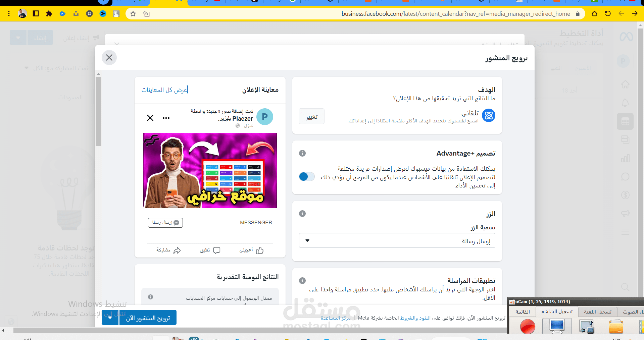This screenshot has width=644, height=340.
Task: Open the browser profile avatar
Action: click(x=22, y=14)
